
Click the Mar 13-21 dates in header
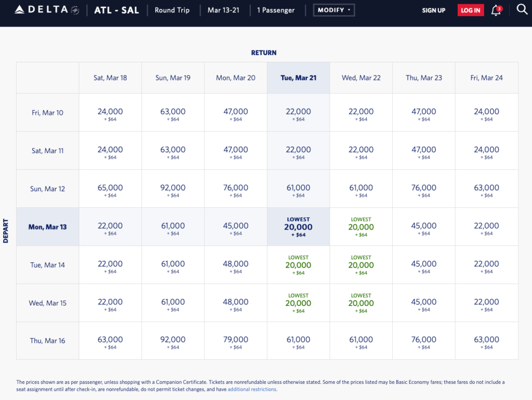click(x=223, y=10)
